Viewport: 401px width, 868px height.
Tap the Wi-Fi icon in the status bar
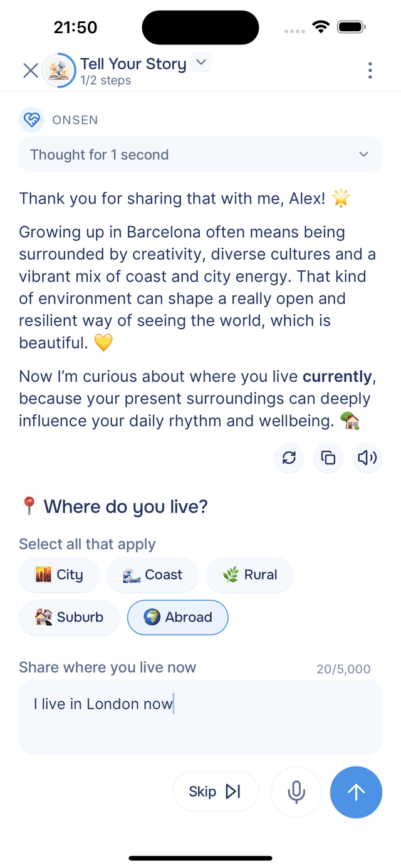pos(321,26)
